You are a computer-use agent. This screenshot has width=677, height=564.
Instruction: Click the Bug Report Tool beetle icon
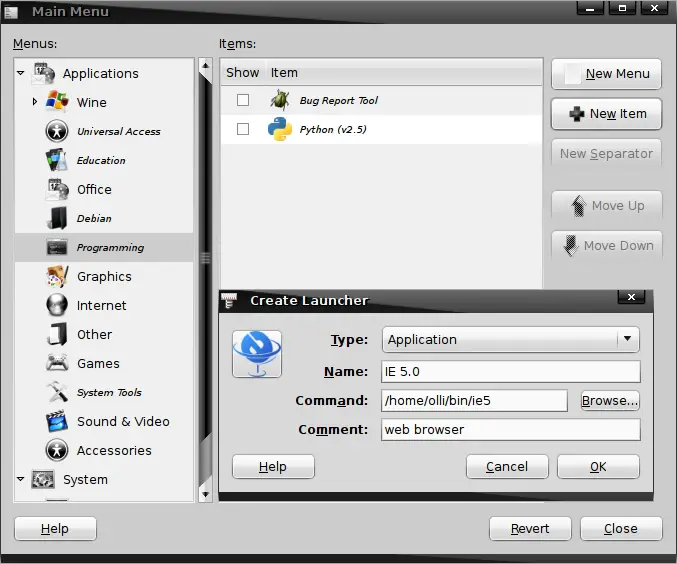(x=280, y=100)
